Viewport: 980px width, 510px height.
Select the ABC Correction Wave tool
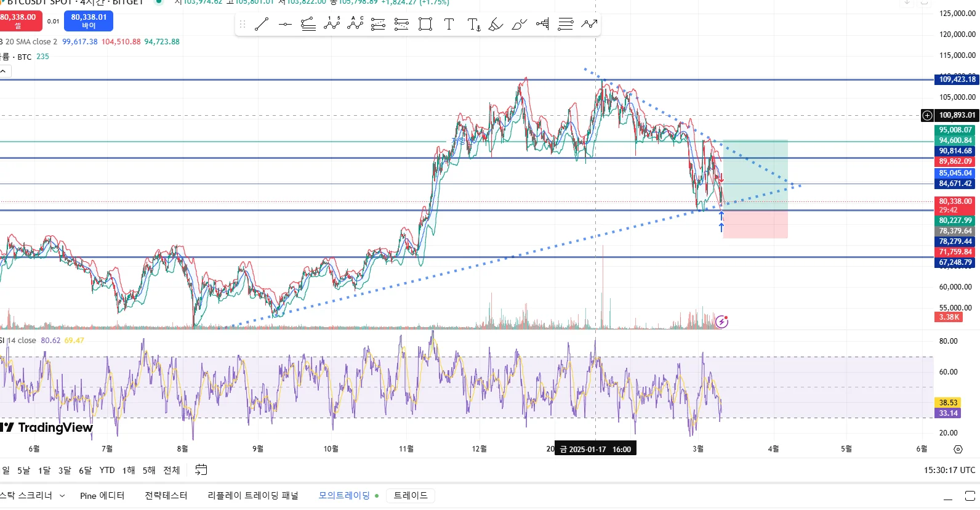coord(355,24)
